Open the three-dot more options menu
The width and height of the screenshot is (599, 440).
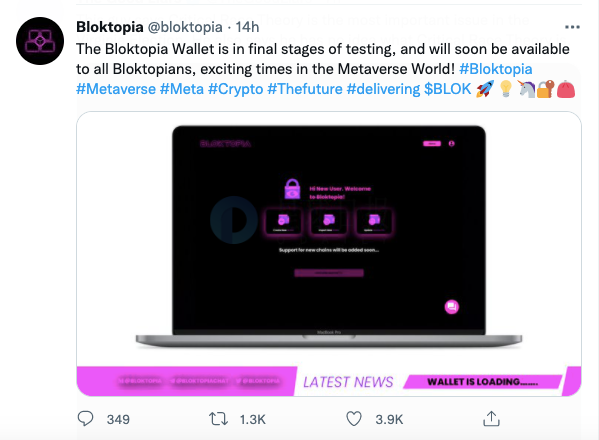tap(572, 27)
